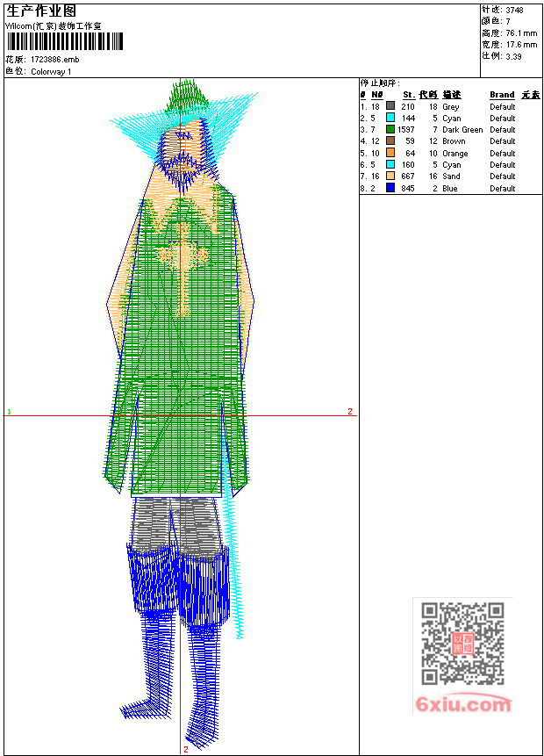
Task: Click "Default" brand in the Blue row
Action: click(502, 189)
